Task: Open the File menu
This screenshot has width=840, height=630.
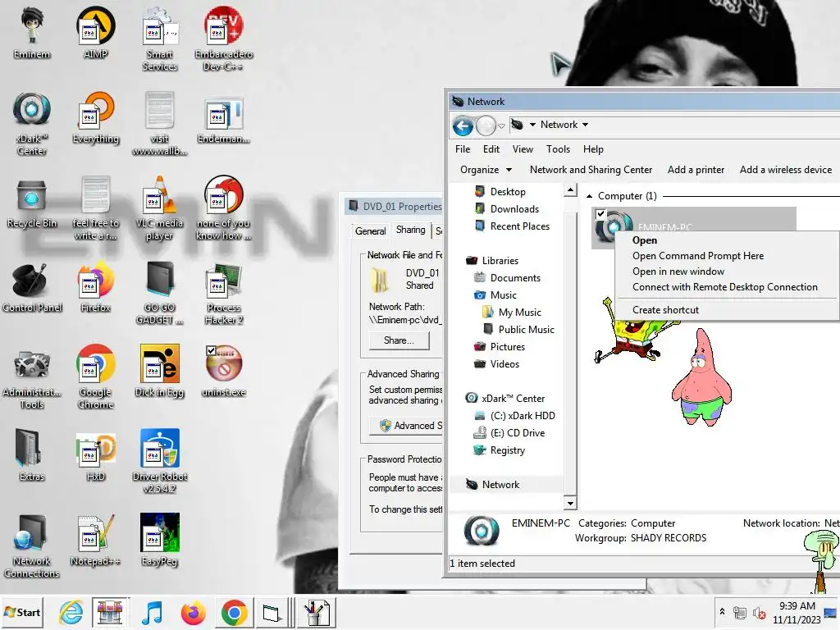Action: (x=463, y=149)
